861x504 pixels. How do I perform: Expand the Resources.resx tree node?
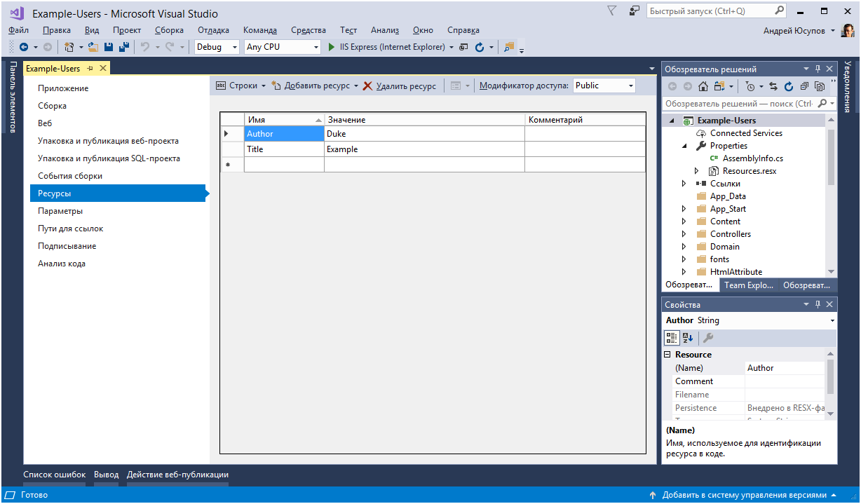(x=697, y=171)
